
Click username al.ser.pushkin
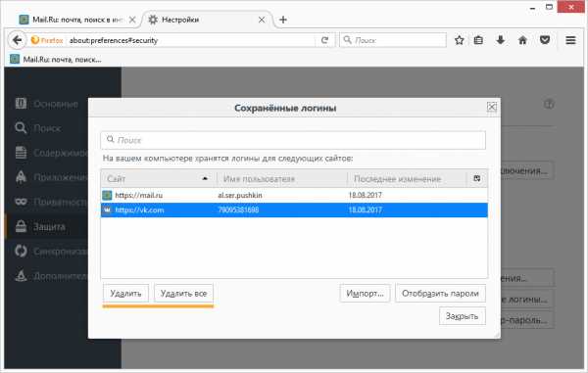(x=240, y=195)
